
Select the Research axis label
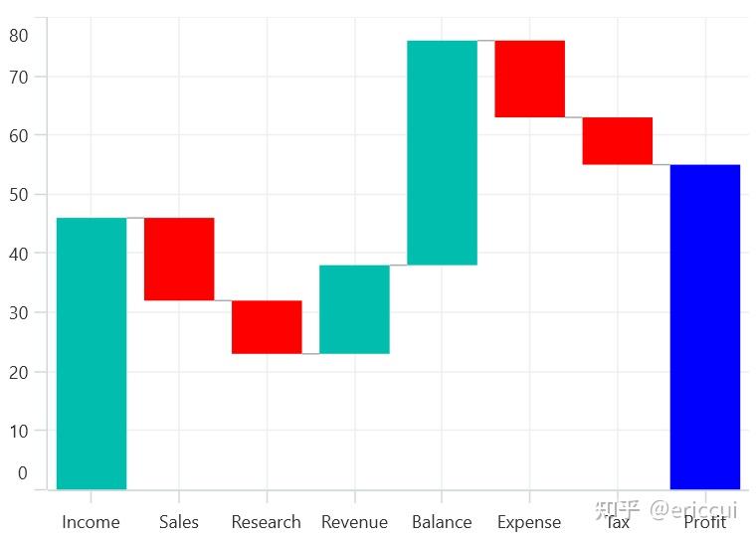pyautogui.click(x=266, y=522)
